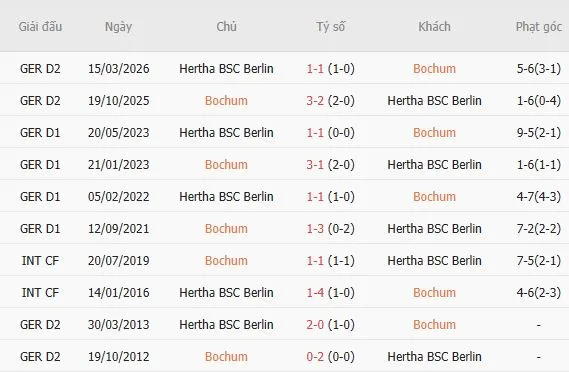569x372 pixels.
Task: Open the 1-3 score dated 12/09/2021
Action: click(315, 229)
